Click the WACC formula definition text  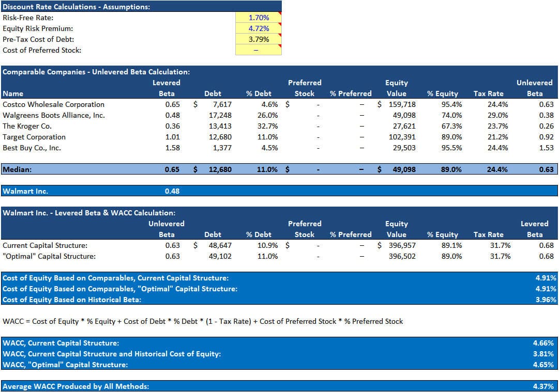202,321
